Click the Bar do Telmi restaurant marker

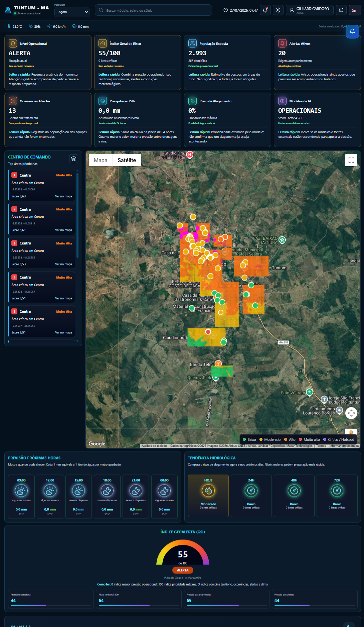pos(218,363)
